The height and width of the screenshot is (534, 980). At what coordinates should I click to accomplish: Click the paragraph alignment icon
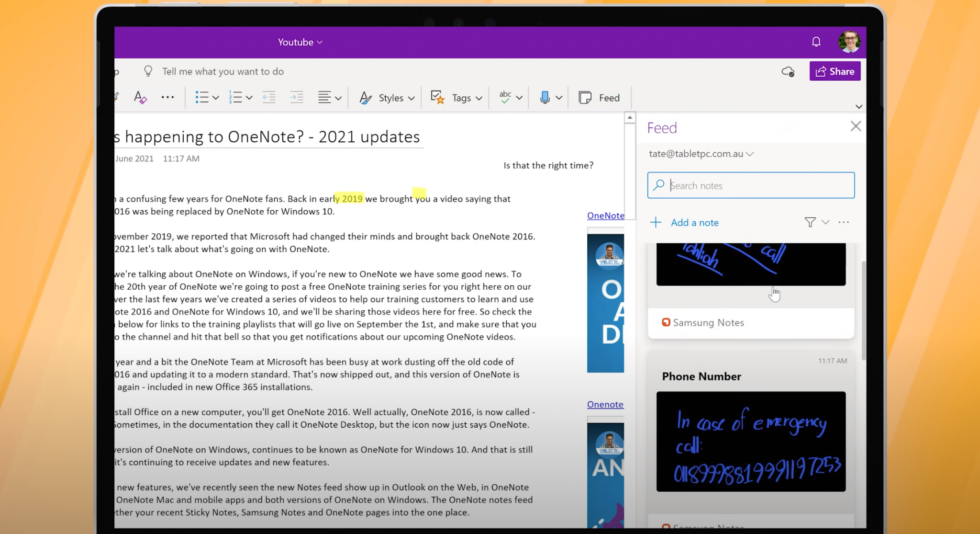(x=324, y=97)
